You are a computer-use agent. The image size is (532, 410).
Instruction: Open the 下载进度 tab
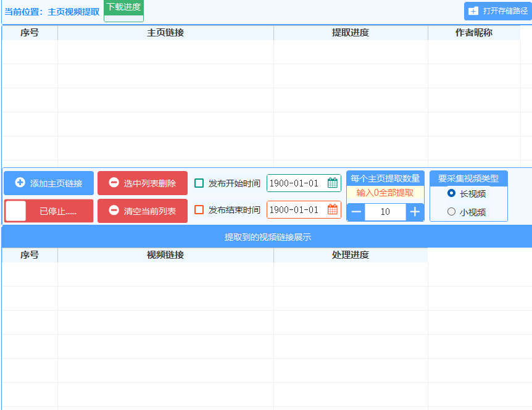(123, 7)
